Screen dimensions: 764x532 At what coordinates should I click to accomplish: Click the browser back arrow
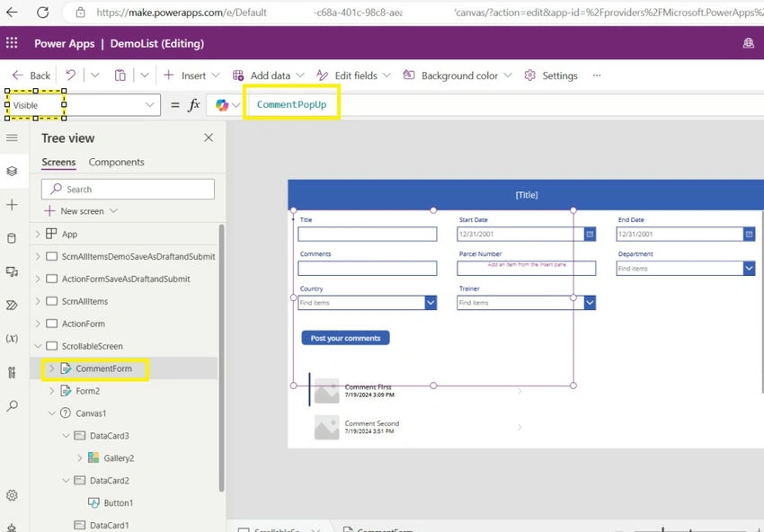pos(12,13)
